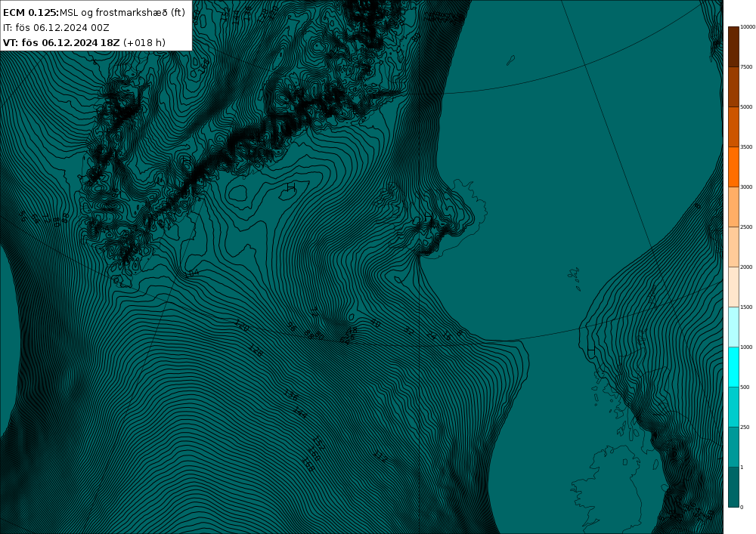Image resolution: width=756 pixels, height=534 pixels.
Task: Click the 168 isobar contour label
Action: [x=308, y=465]
